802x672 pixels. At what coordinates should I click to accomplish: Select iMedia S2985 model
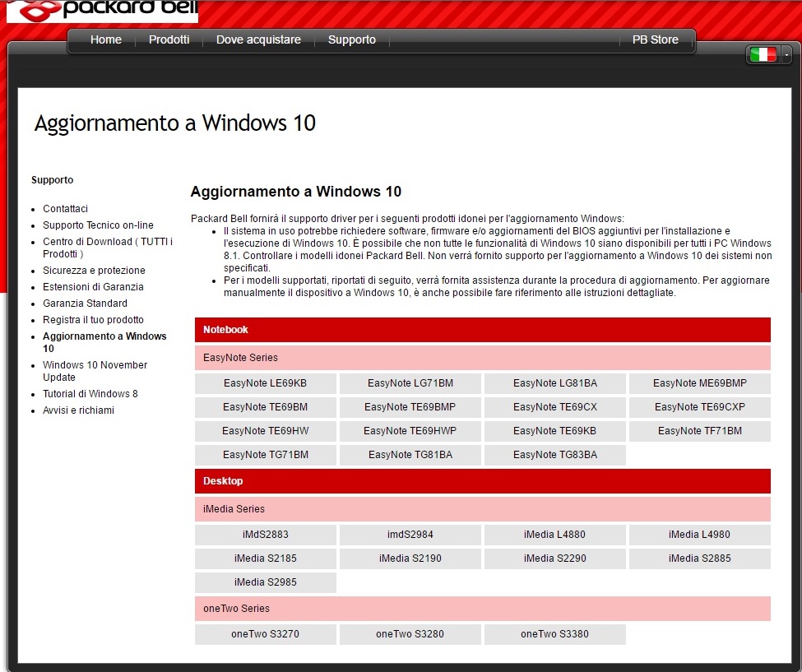[266, 582]
